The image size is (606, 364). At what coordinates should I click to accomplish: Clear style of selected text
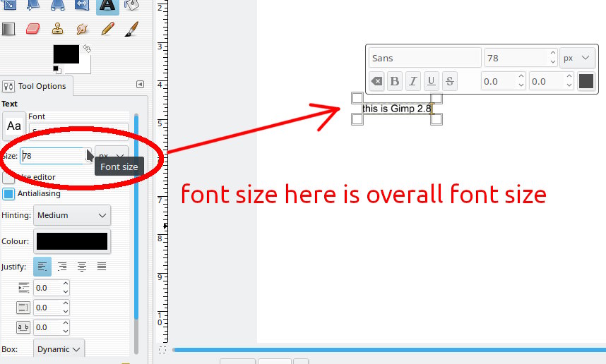[x=376, y=81]
